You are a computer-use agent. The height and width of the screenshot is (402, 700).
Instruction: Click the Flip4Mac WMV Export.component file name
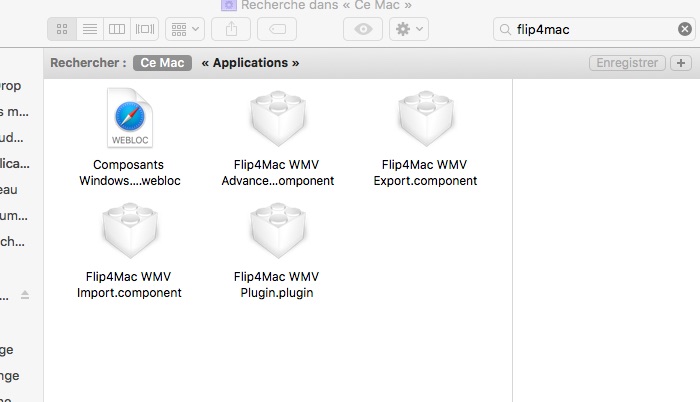(425, 173)
